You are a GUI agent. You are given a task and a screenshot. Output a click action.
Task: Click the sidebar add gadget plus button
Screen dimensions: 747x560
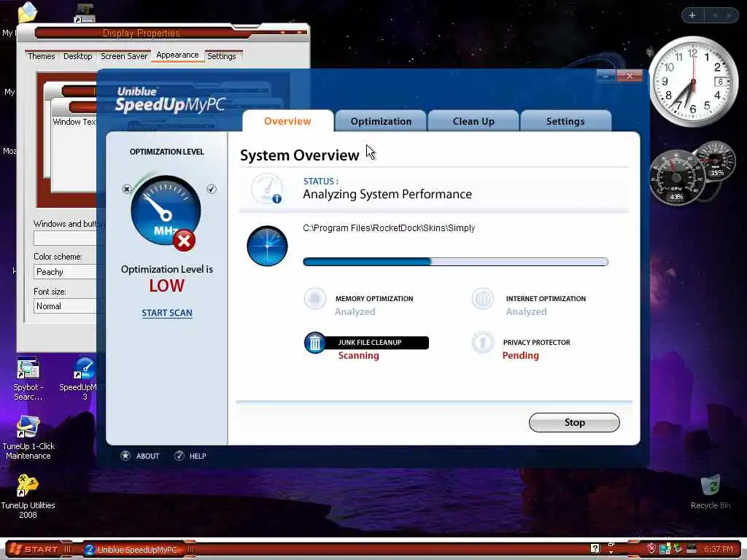tap(692, 16)
